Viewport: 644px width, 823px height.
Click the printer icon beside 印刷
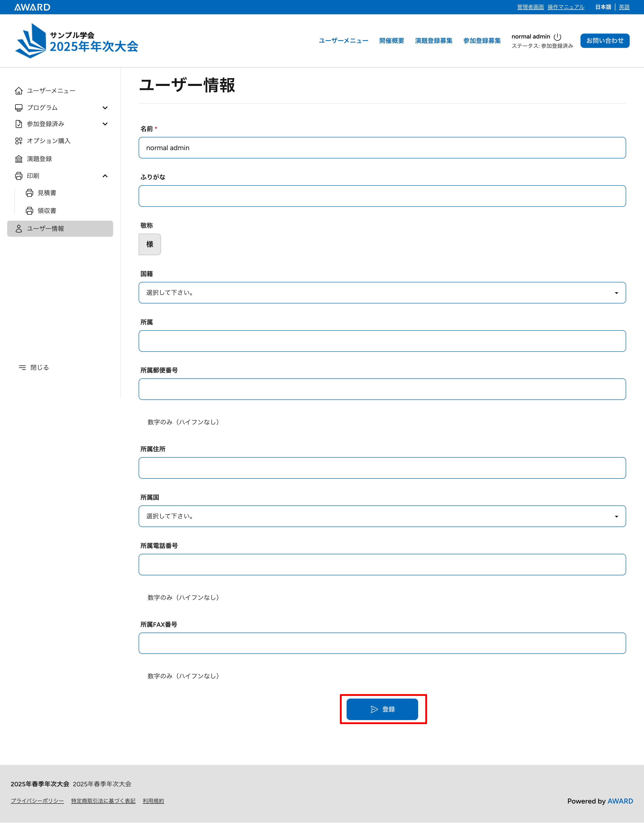[19, 176]
